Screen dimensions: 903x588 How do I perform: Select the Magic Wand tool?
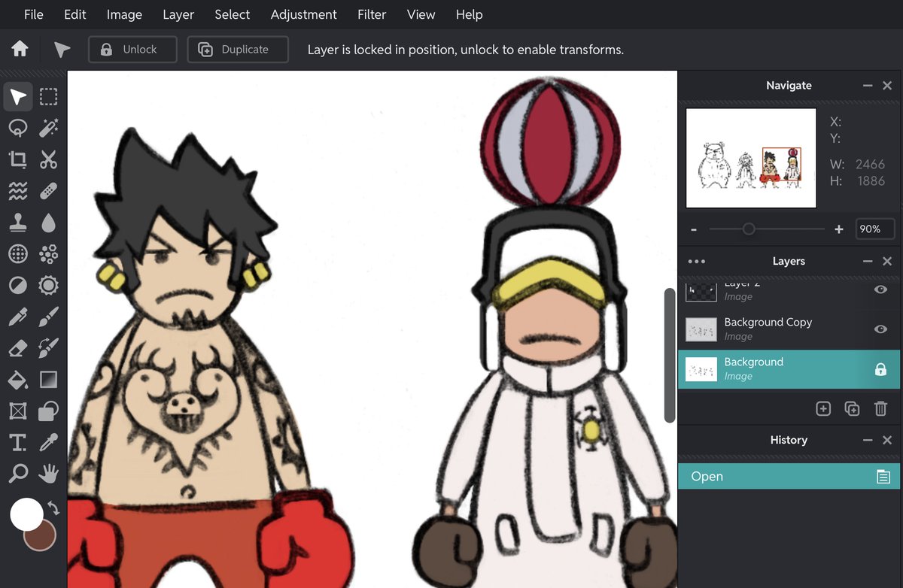click(49, 129)
